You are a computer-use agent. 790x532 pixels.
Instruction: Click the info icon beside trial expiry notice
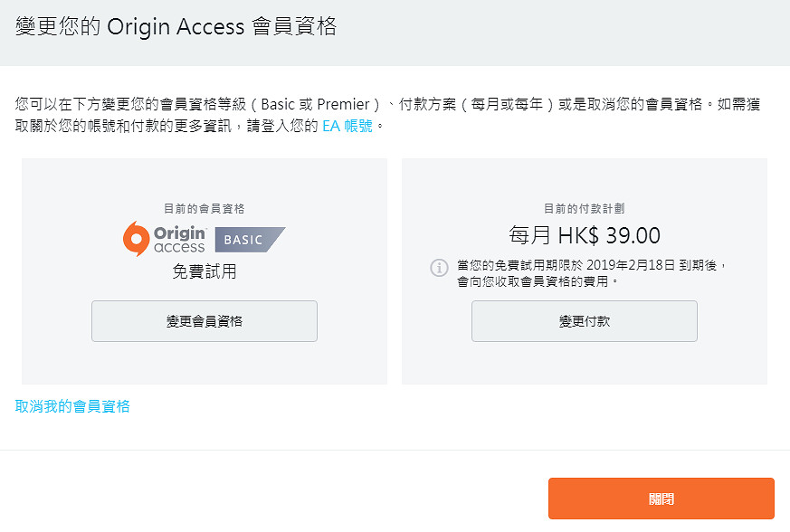coord(439,268)
